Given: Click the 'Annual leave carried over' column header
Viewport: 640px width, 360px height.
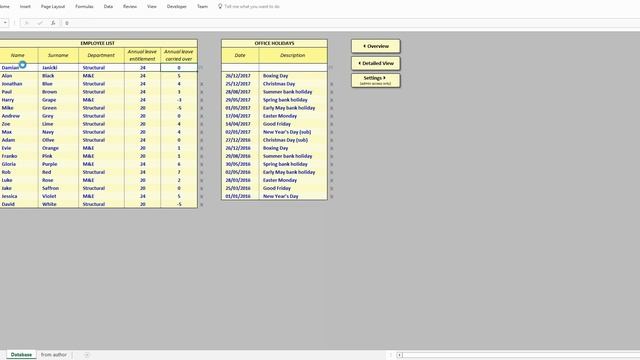Looking at the screenshot, I should (x=179, y=56).
